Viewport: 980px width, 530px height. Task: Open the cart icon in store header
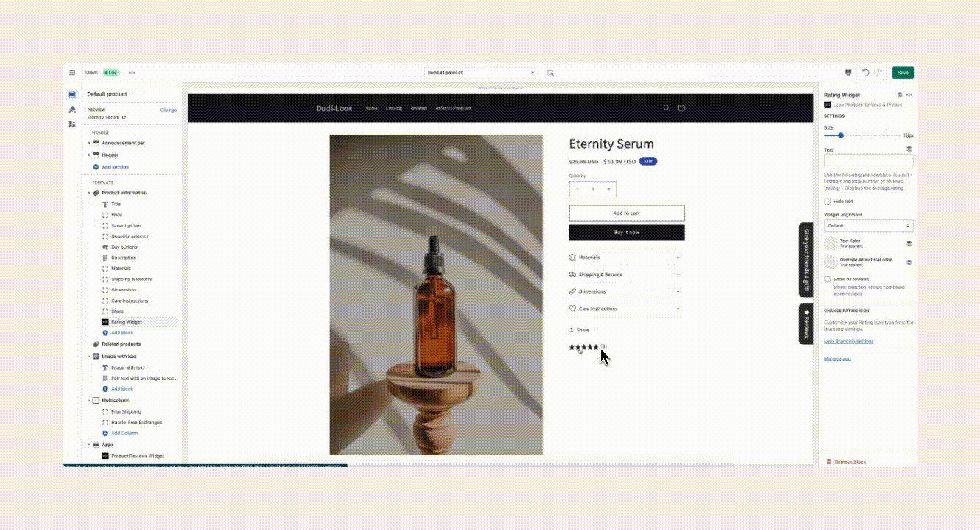pyautogui.click(x=681, y=108)
